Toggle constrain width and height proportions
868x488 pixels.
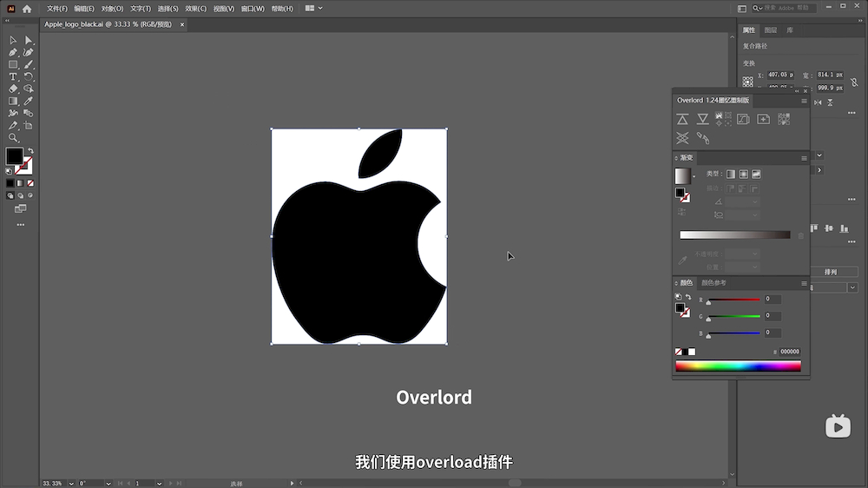[854, 82]
